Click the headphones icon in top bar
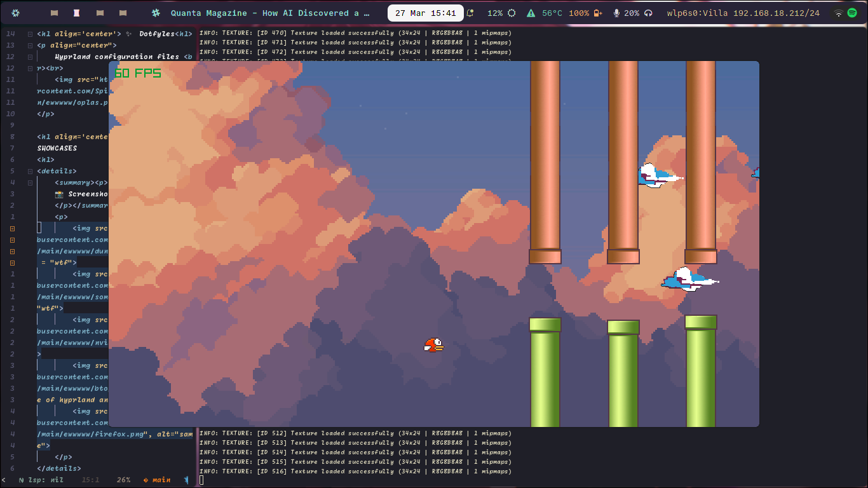This screenshot has width=868, height=488. pos(648,13)
